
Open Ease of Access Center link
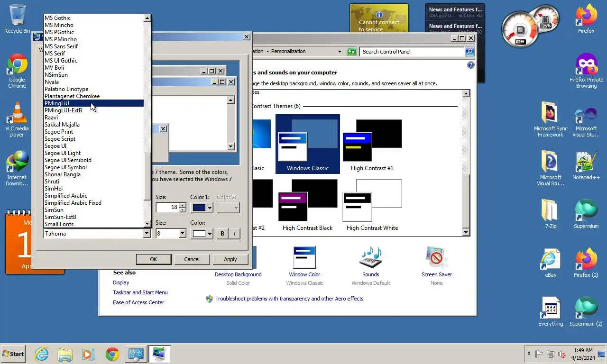point(138,302)
